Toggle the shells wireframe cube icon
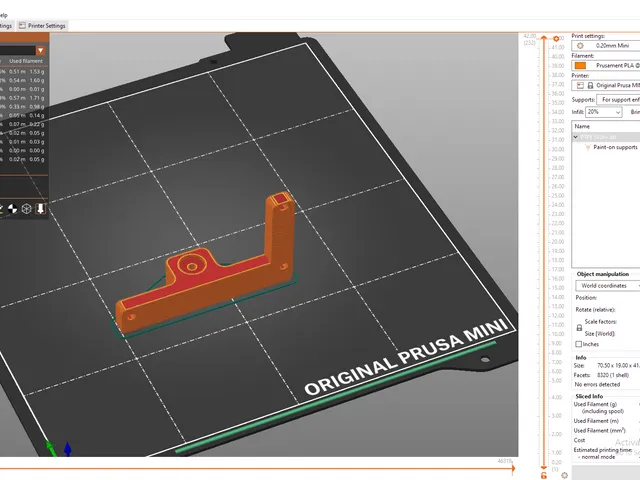This screenshot has height=480, width=640. point(27,209)
